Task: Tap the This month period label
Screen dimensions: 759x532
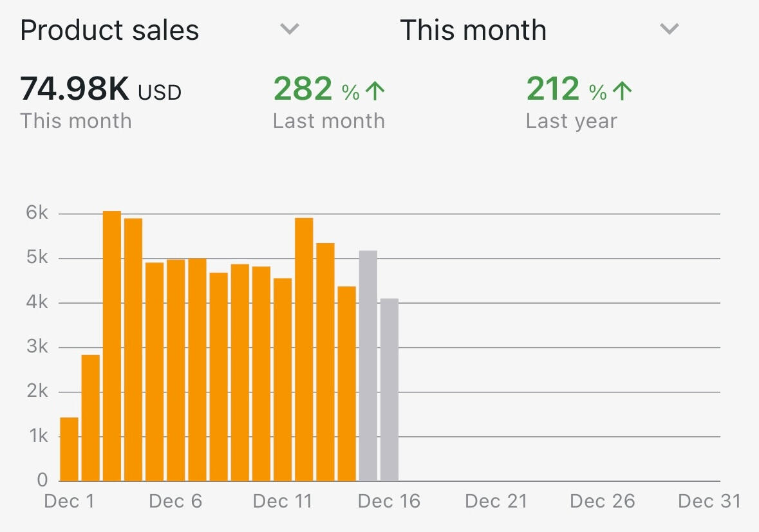Action: tap(473, 30)
